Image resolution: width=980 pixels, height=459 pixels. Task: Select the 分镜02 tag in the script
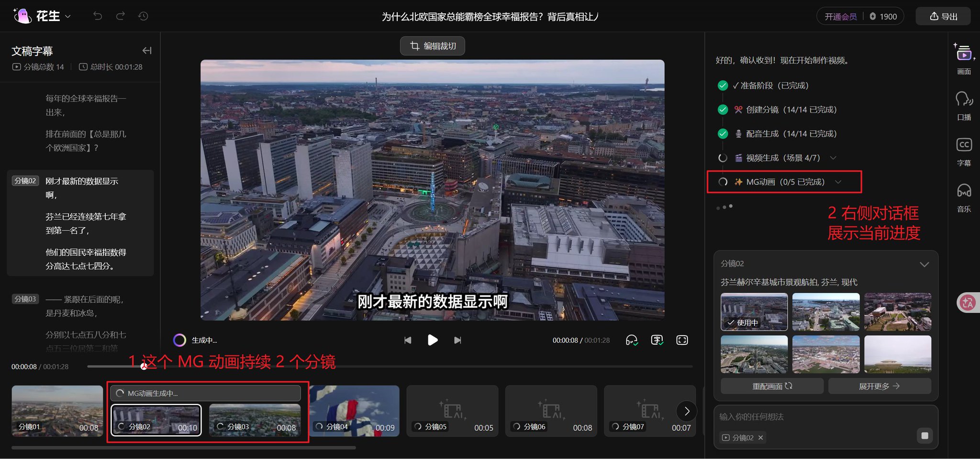click(25, 181)
